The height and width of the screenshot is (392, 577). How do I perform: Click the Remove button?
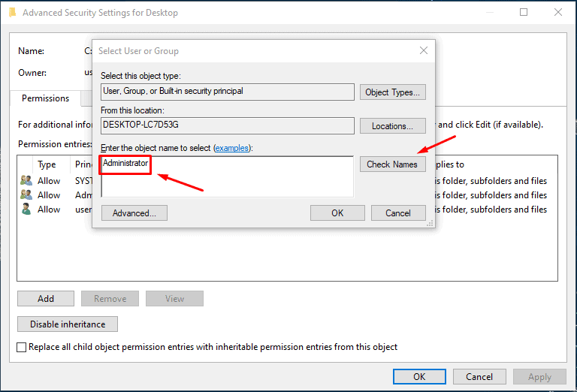pos(110,299)
